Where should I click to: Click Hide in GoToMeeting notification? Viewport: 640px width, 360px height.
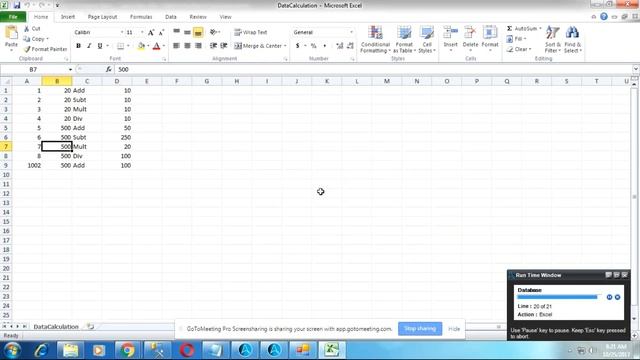(454, 329)
